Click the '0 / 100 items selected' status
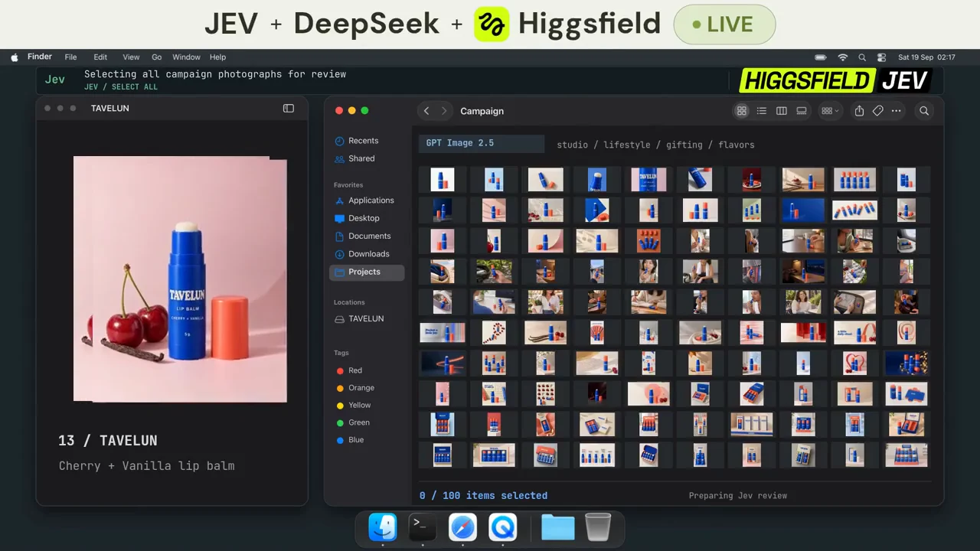This screenshot has height=551, width=980. pyautogui.click(x=483, y=496)
